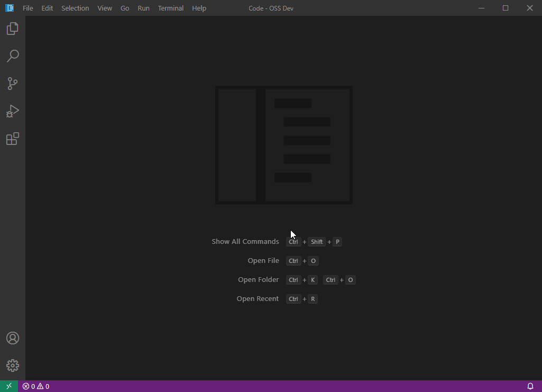Open the Run and Debug view
This screenshot has height=392, width=542.
point(13,111)
